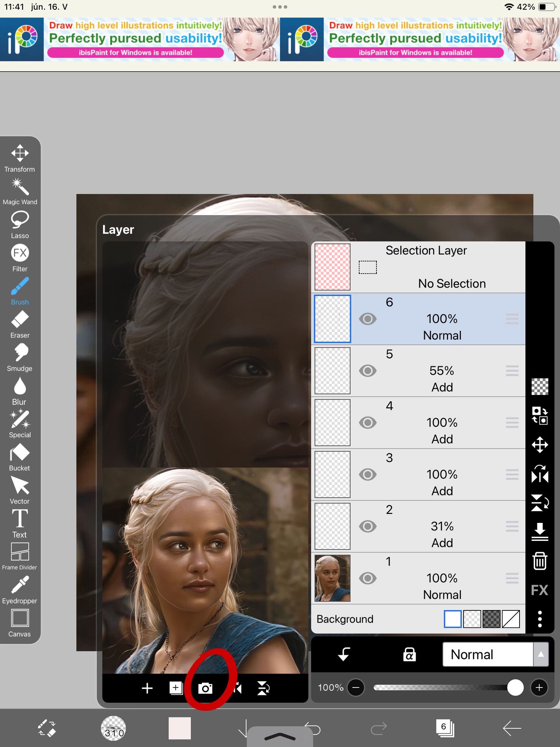Click the layer opacity slider handle
This screenshot has width=560, height=747.
coord(515,687)
